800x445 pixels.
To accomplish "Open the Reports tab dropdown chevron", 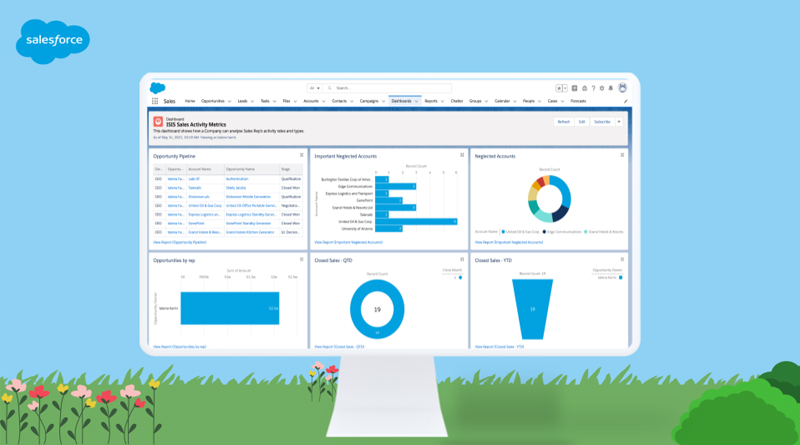I will point(442,102).
